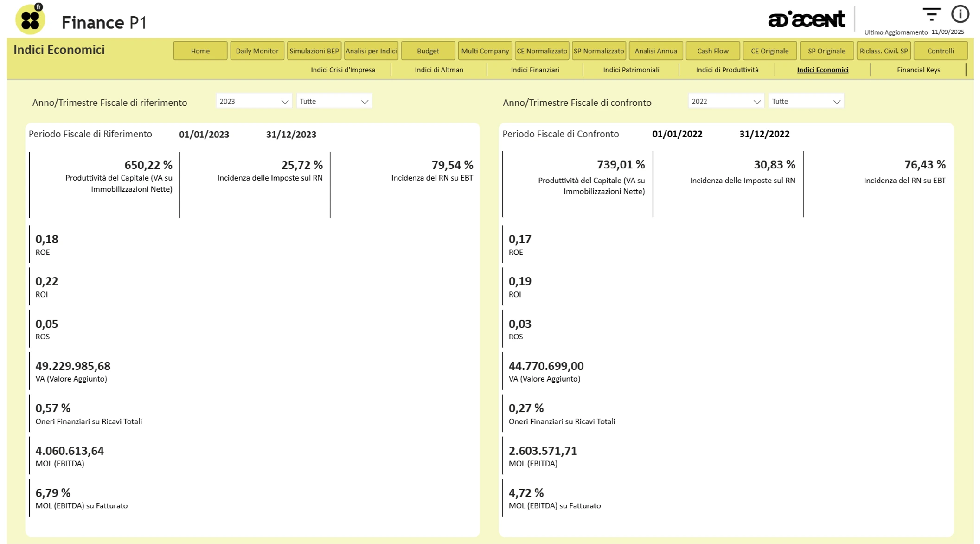Open the Cash Flow section
Image resolution: width=980 pixels, height=544 pixels.
tap(712, 51)
